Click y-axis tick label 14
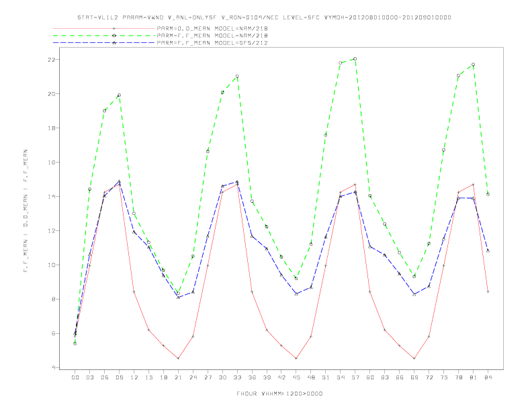 point(51,197)
